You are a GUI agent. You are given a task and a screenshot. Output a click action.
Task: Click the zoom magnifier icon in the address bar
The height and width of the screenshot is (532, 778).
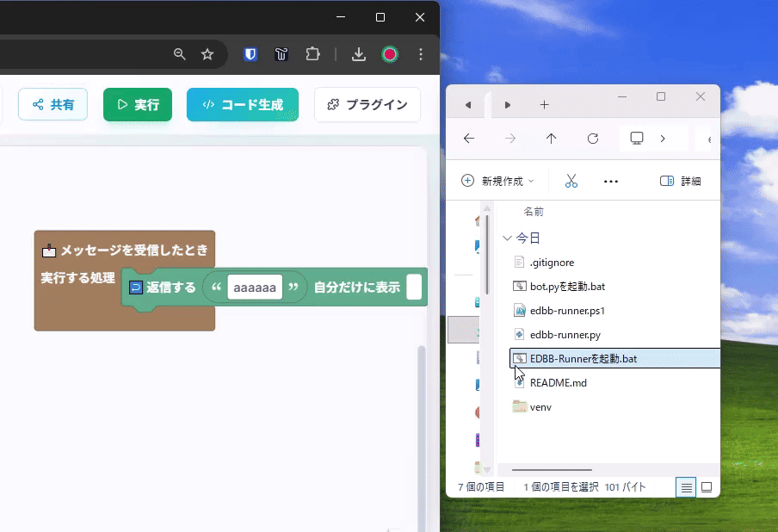(x=179, y=53)
